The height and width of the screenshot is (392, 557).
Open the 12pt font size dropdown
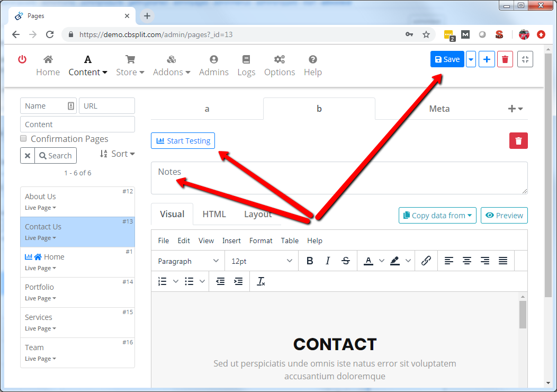tap(262, 261)
